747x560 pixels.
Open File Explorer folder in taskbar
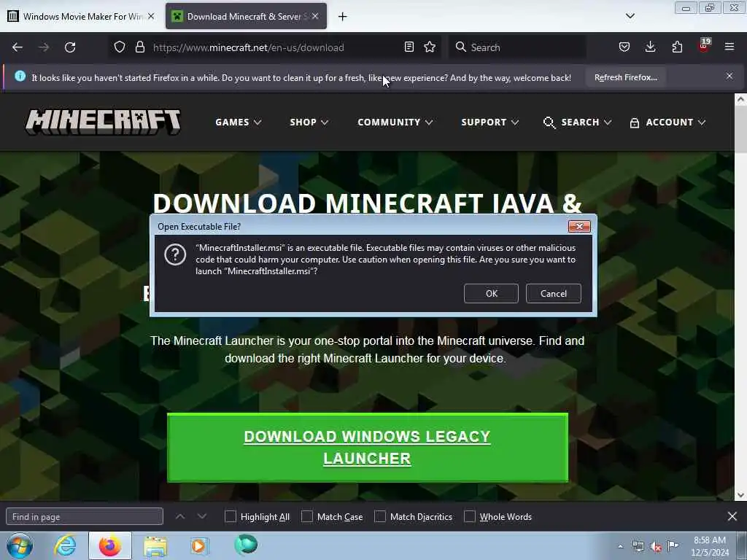155,546
